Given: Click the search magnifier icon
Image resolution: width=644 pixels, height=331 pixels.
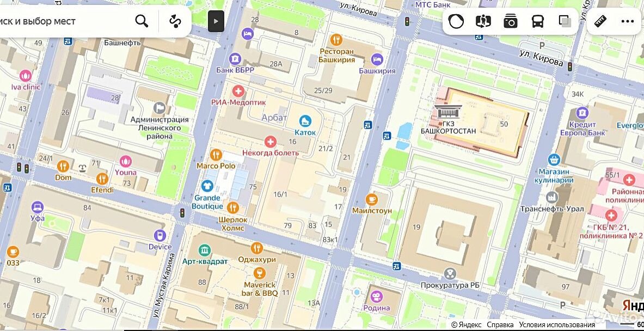Looking at the screenshot, I should coord(142,21).
